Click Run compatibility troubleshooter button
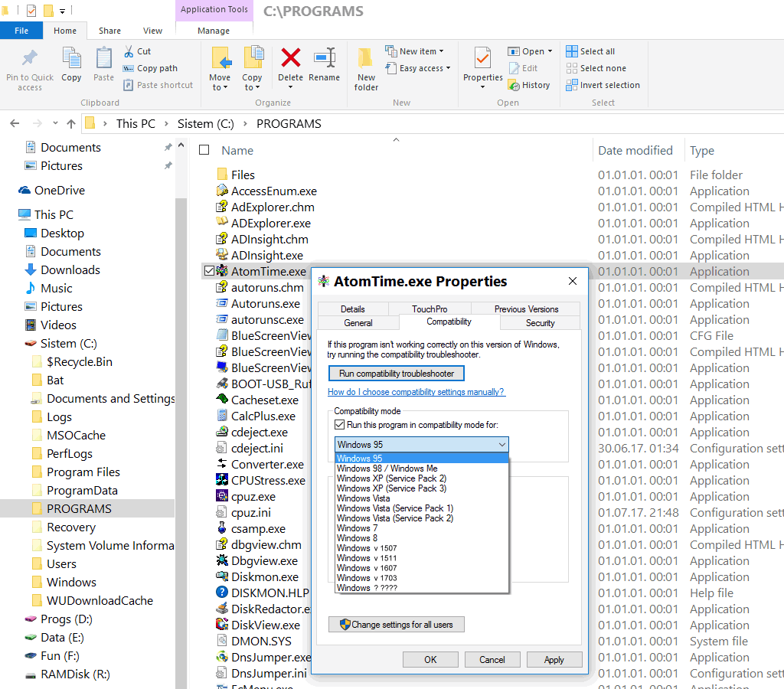 tap(397, 374)
